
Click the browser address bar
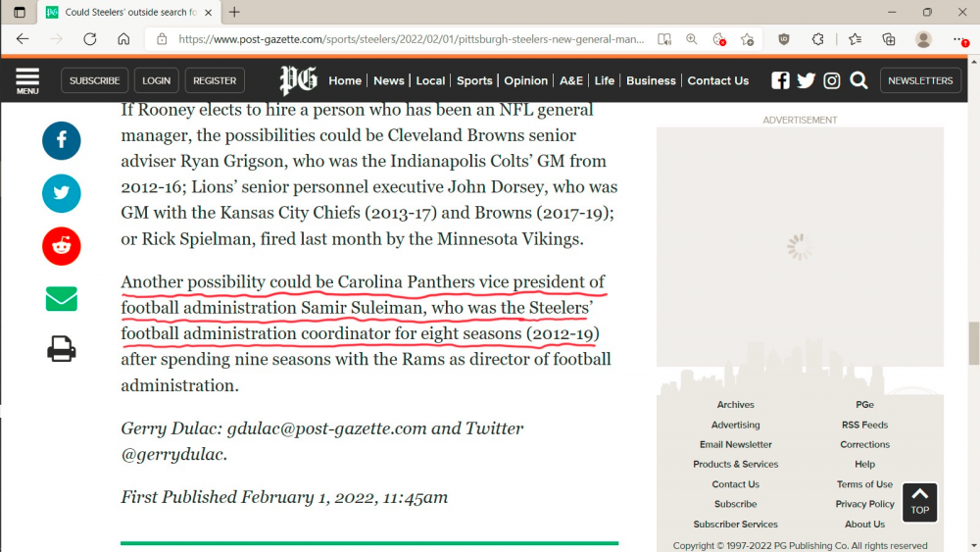(x=412, y=39)
